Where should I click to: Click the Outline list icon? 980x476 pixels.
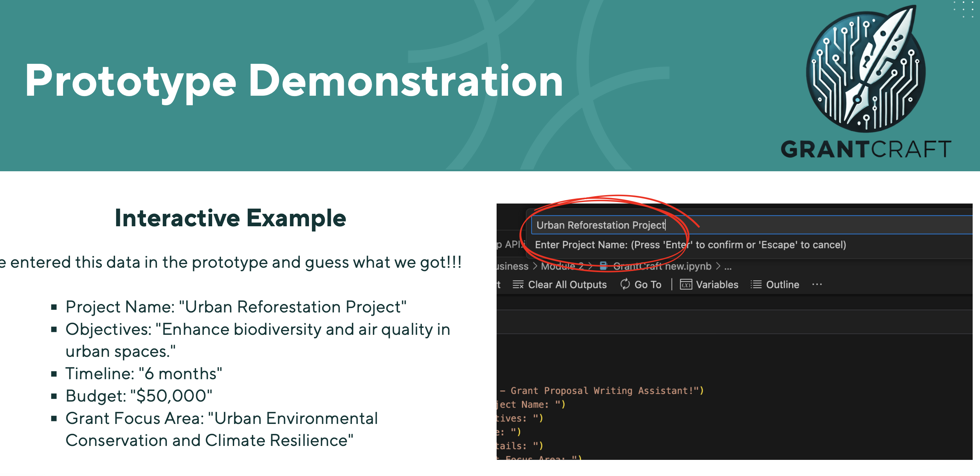(756, 285)
